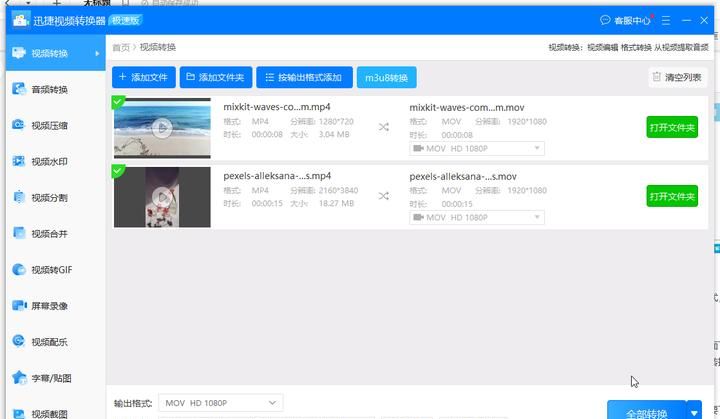Image resolution: width=720 pixels, height=419 pixels.
Task: Uncheck the pexels-alleksana video checkbox
Action: tap(118, 171)
